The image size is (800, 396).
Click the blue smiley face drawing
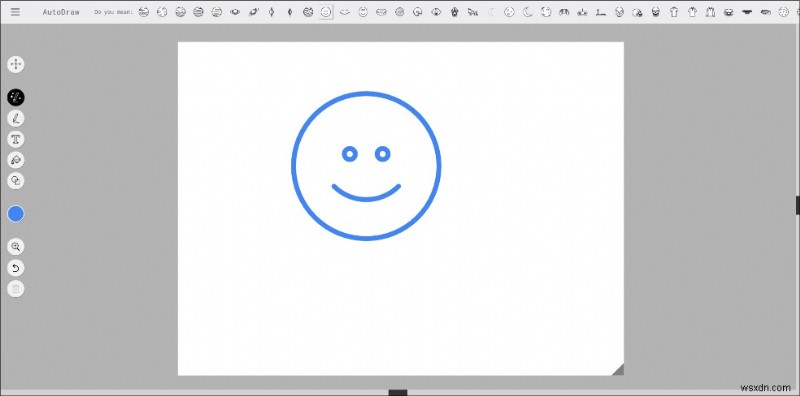366,166
